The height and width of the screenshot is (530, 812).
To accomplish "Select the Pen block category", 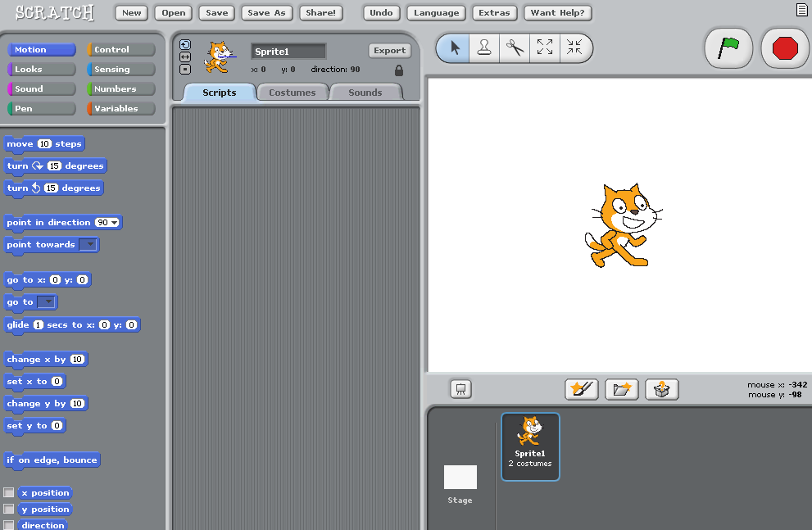I will coord(42,109).
